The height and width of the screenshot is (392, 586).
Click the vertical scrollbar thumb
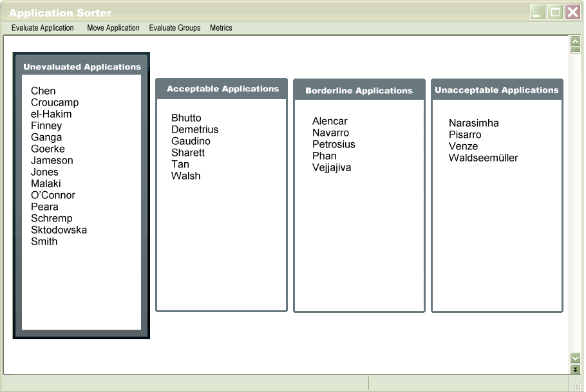pyautogui.click(x=575, y=50)
